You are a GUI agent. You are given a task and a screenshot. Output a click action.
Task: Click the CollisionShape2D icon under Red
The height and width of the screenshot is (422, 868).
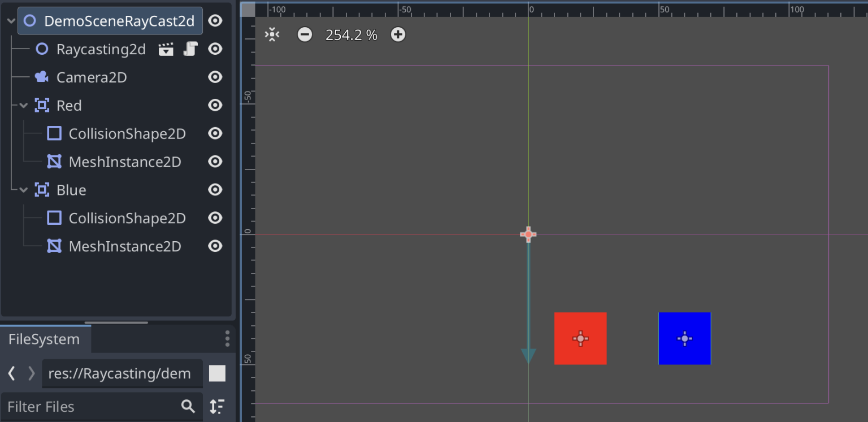[54, 133]
